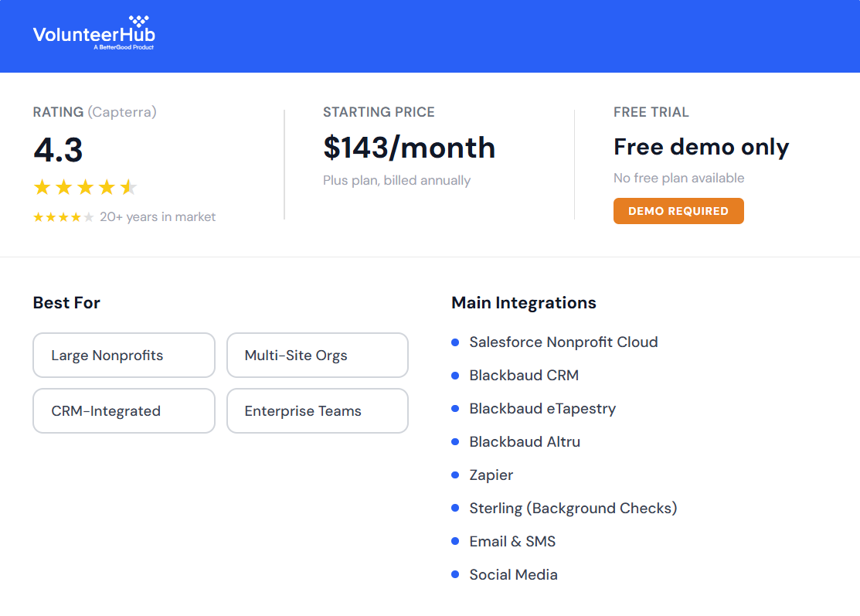This screenshot has height=616, width=860.
Task: Click the DEMO REQUIRED button
Action: [678, 210]
